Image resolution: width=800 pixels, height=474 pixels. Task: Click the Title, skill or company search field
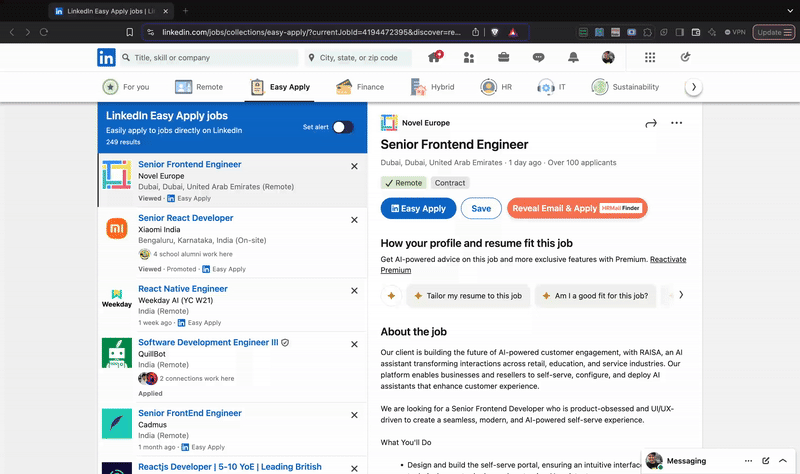209,58
